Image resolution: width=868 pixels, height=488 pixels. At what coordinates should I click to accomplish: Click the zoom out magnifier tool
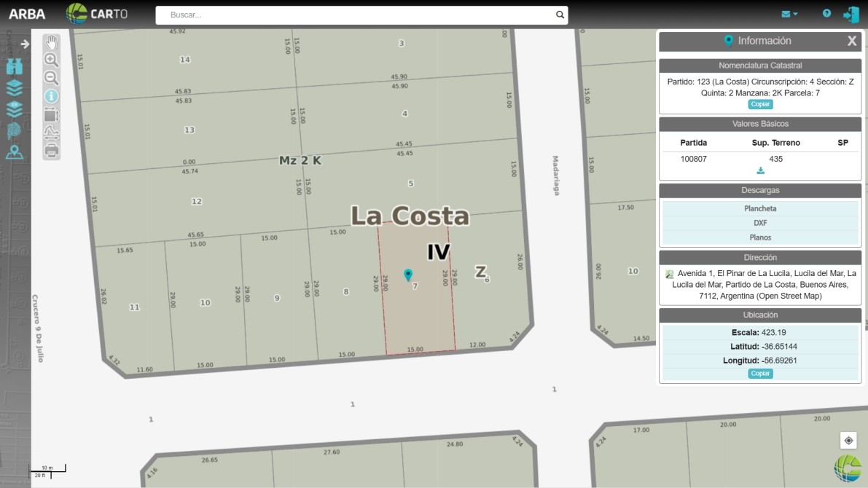(51, 78)
